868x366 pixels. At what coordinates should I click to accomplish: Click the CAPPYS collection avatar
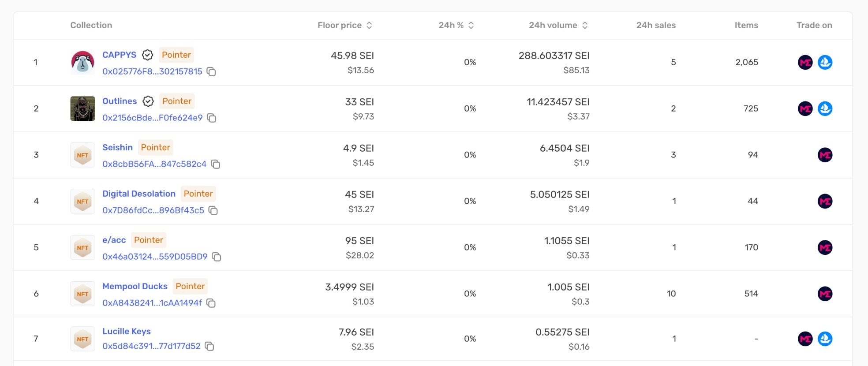click(x=82, y=62)
